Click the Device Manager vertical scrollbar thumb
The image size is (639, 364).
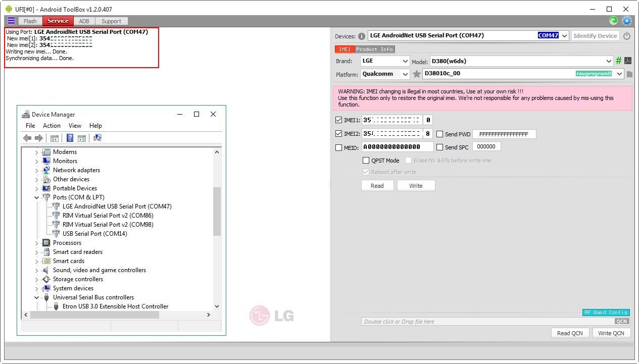click(217, 211)
